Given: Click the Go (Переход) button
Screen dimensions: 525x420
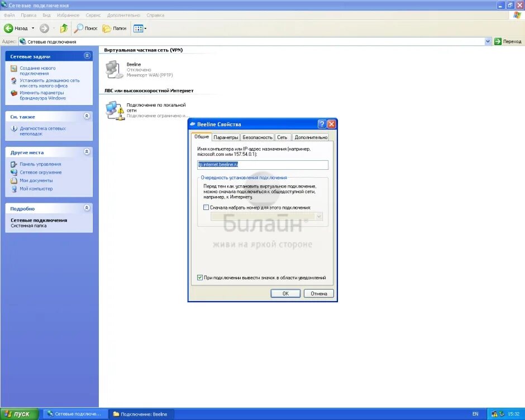Looking at the screenshot, I should point(508,41).
